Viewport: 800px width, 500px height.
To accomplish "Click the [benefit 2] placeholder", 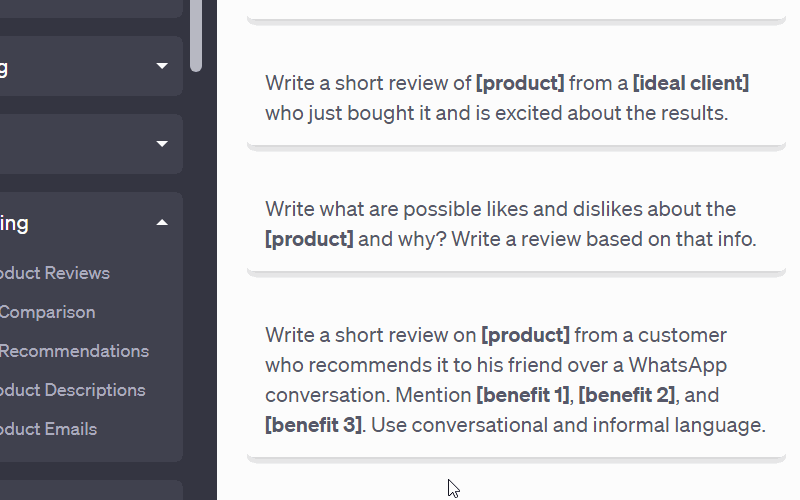I will pyautogui.click(x=626, y=395).
